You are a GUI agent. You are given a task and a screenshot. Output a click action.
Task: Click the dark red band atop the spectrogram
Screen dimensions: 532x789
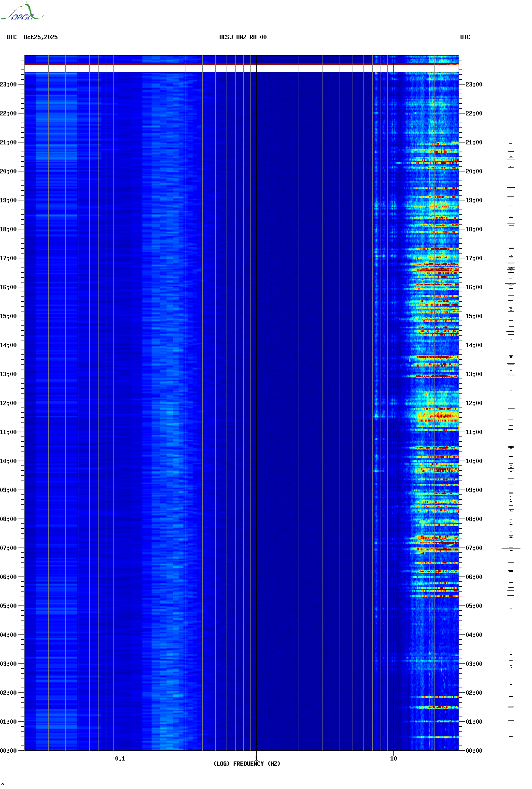[241, 63]
